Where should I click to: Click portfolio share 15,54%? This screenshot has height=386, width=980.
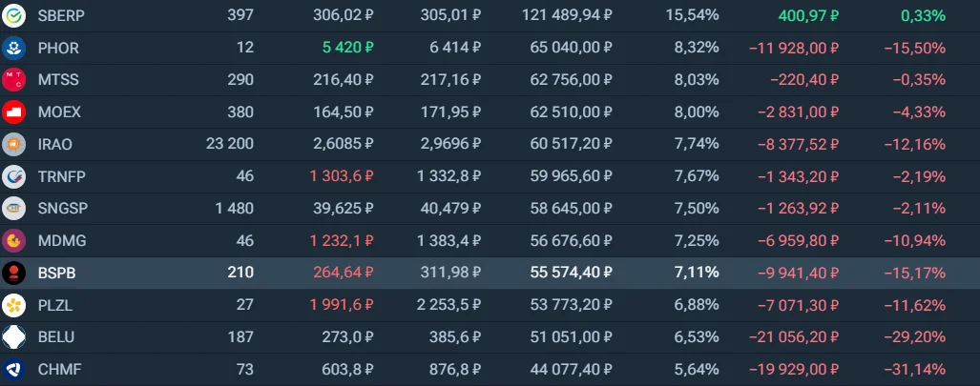(693, 15)
